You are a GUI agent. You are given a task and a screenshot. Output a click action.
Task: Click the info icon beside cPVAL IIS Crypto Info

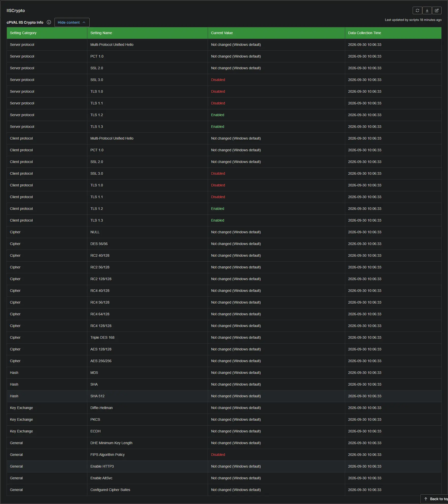point(49,22)
